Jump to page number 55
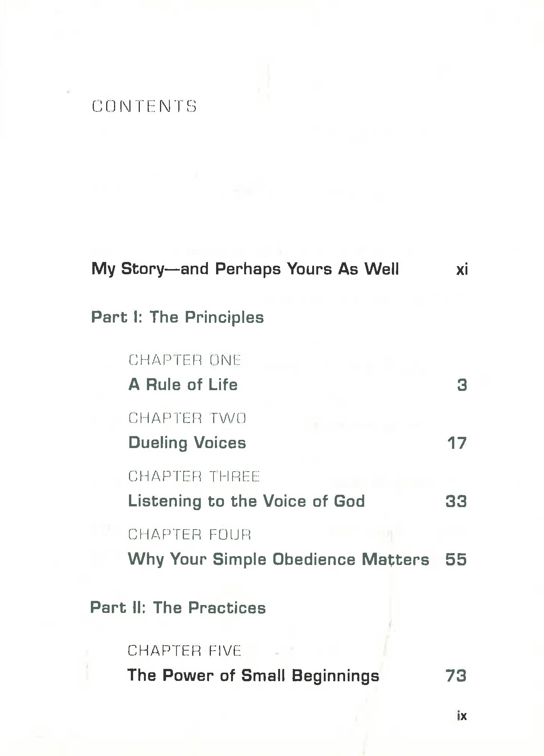This screenshot has height=756, width=544. point(456,560)
